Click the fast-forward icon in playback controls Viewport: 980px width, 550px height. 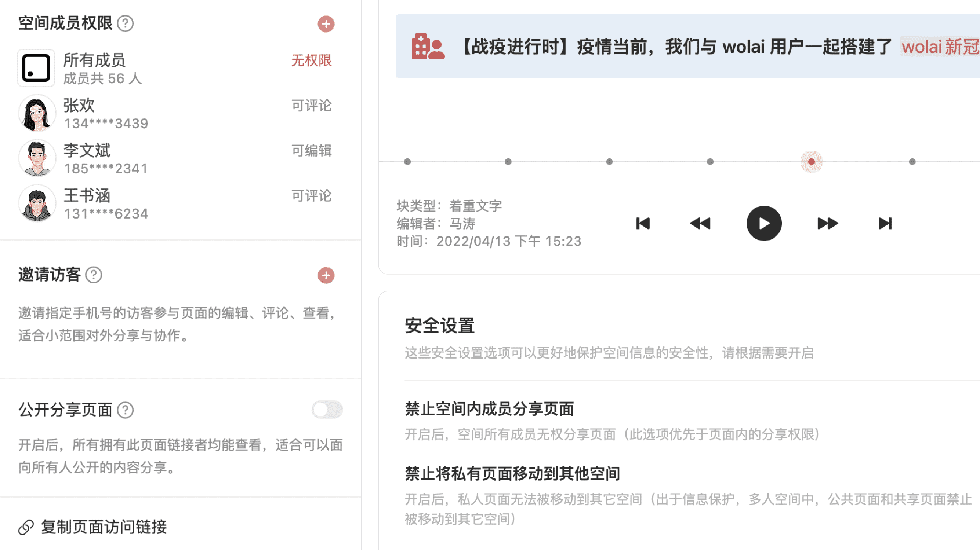coord(827,224)
